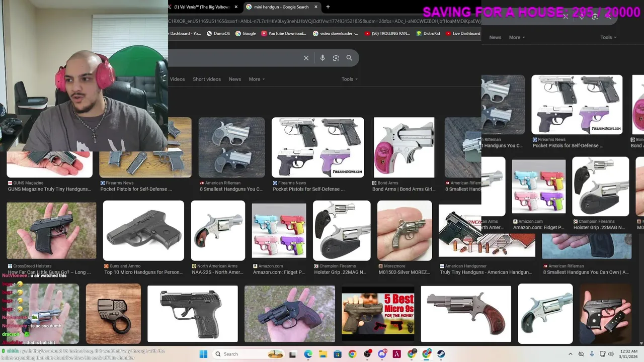644x362 pixels.
Task: Open the American Handgunner Truly Tiny Handguns link
Action: [486, 272]
